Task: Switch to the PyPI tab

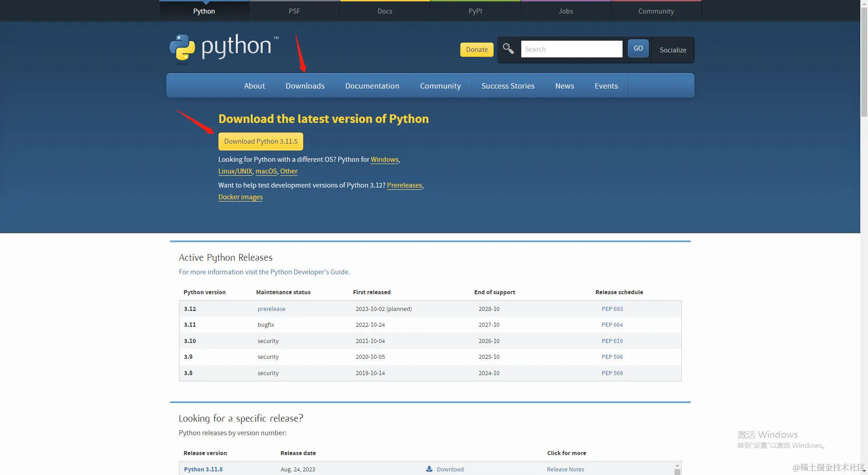Action: [x=475, y=10]
